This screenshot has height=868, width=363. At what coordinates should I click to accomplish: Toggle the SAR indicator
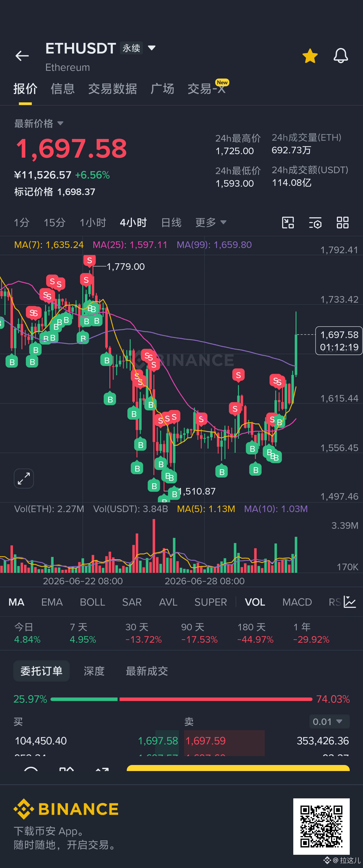point(132,602)
